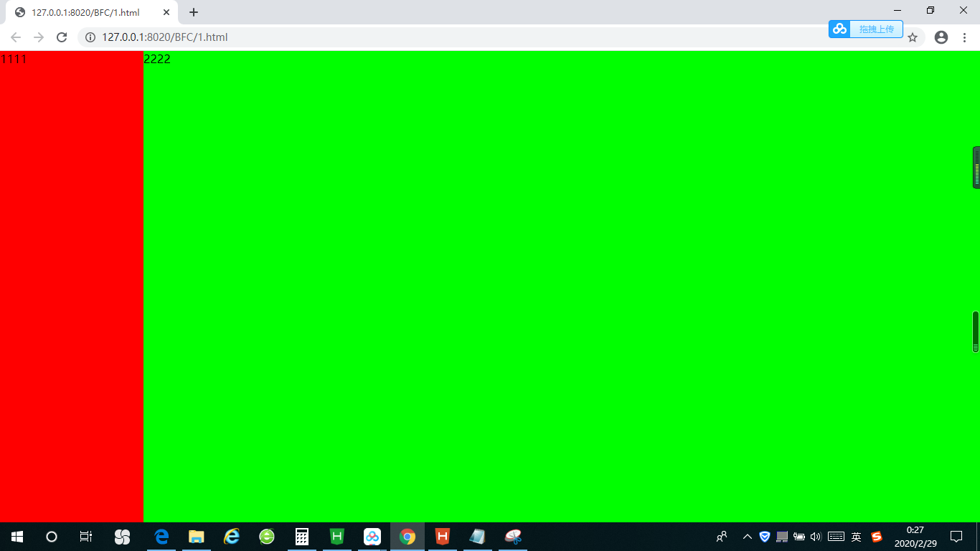The width and height of the screenshot is (980, 551).
Task: Open the 360 green browser on taskbar
Action: [267, 537]
